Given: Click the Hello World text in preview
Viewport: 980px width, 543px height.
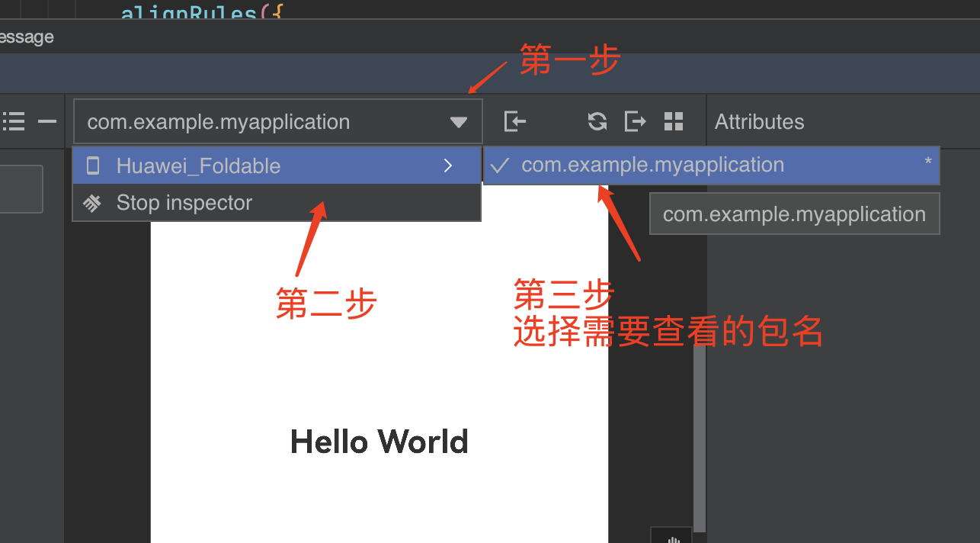Looking at the screenshot, I should pos(379,442).
